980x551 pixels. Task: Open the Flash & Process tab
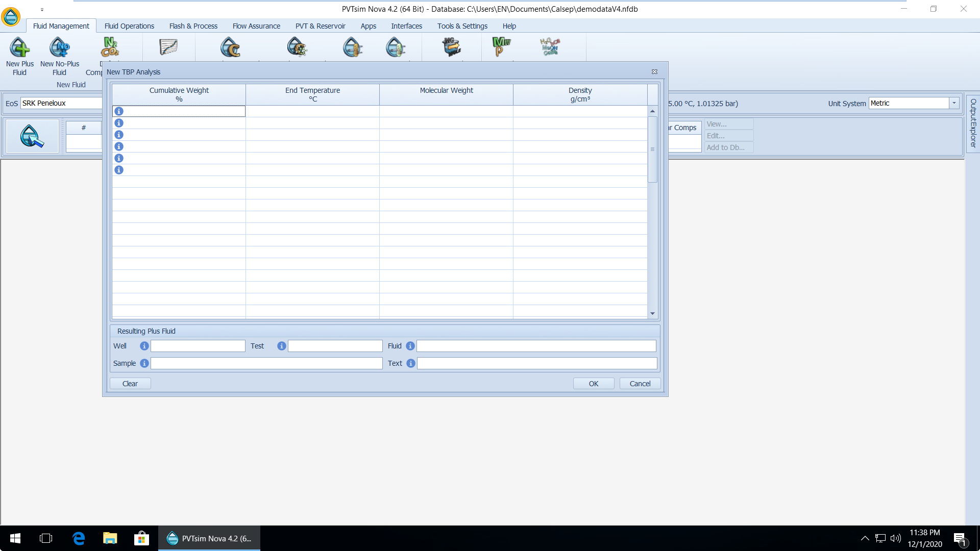pyautogui.click(x=193, y=26)
